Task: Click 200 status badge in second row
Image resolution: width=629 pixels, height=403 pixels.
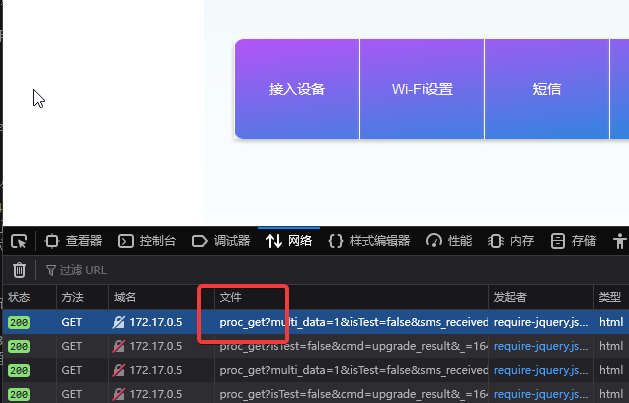Action: coord(19,346)
